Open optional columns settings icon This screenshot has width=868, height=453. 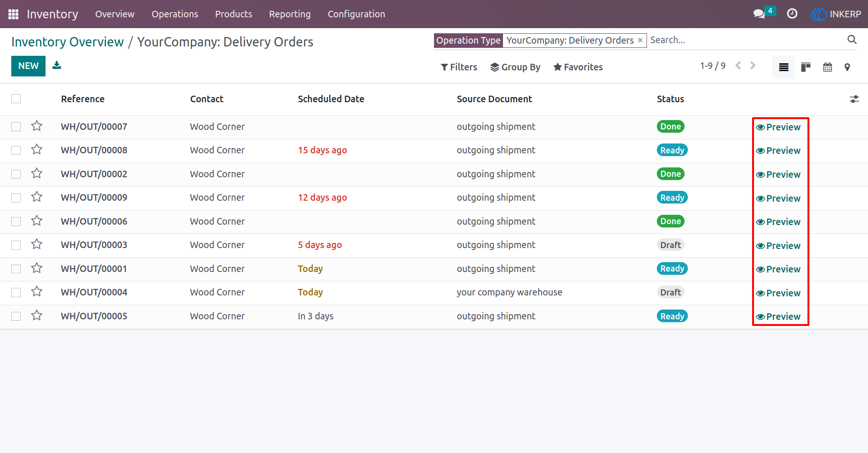[x=854, y=99]
